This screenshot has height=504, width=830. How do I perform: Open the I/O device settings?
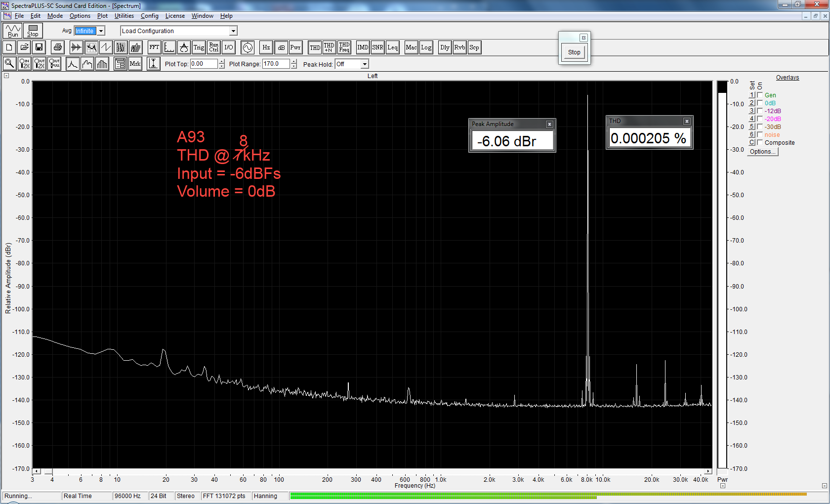click(228, 47)
